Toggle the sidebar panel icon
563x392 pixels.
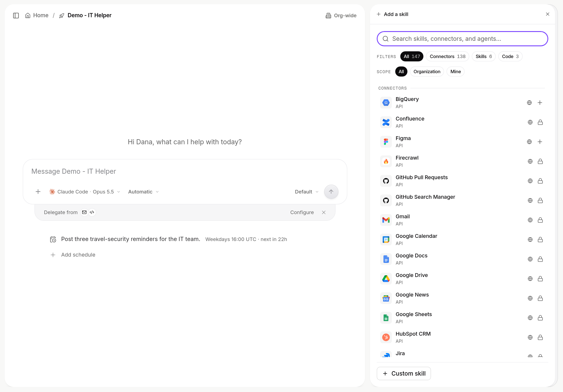pyautogui.click(x=16, y=15)
